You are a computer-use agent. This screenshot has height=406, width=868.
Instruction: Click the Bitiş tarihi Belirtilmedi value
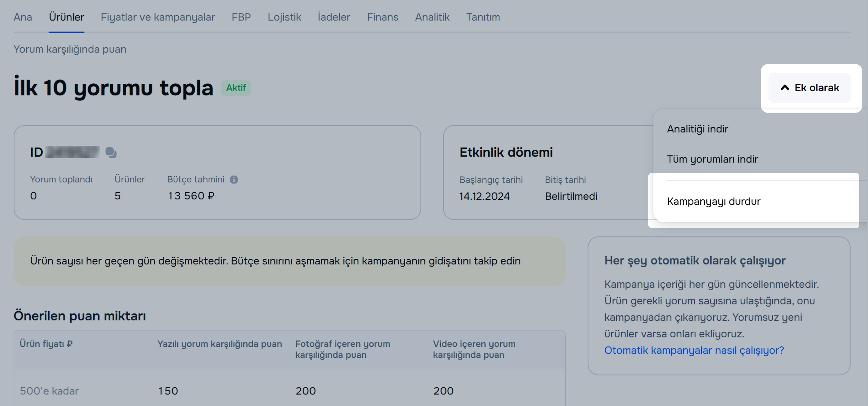tap(571, 196)
